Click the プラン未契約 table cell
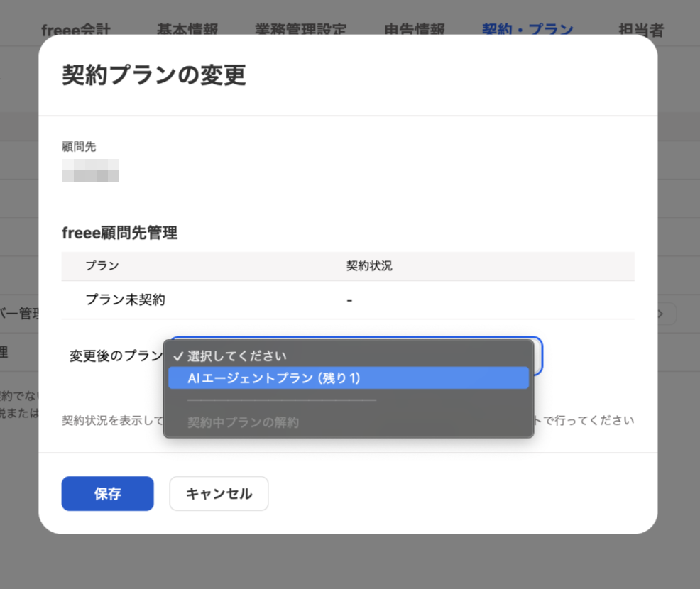Viewport: 700px width, 589px height. [x=126, y=299]
